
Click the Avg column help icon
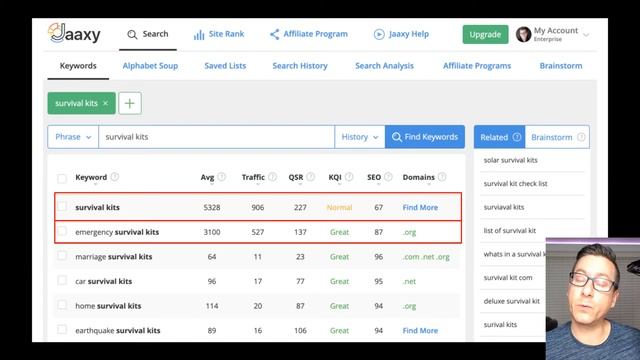tap(222, 177)
